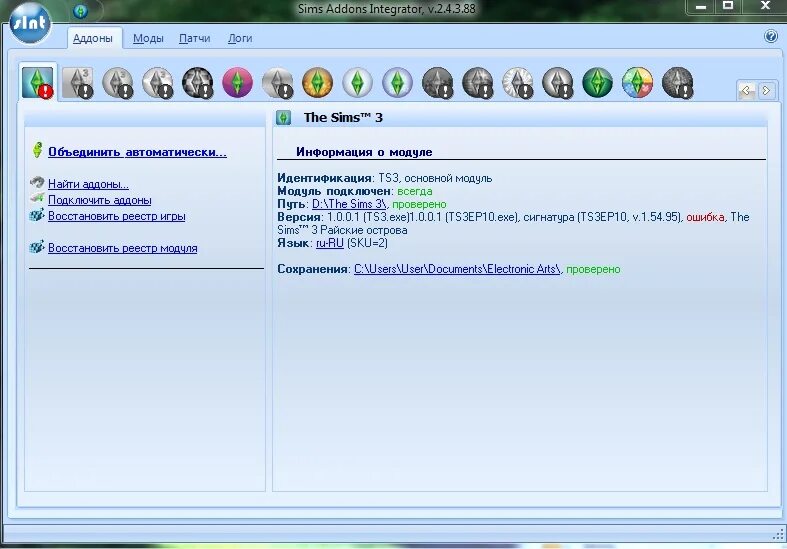Select The Sims 3 base module icon with red error
The image size is (787, 549).
tap(38, 82)
